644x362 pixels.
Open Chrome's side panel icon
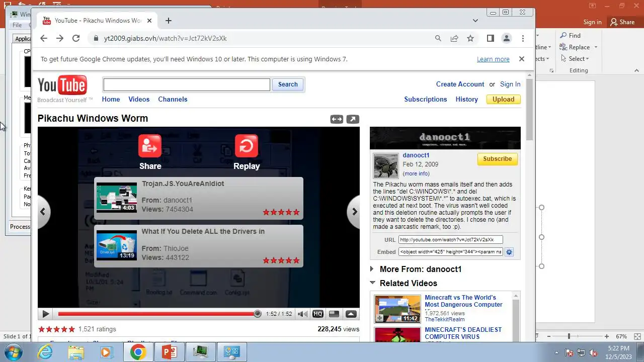(491, 38)
